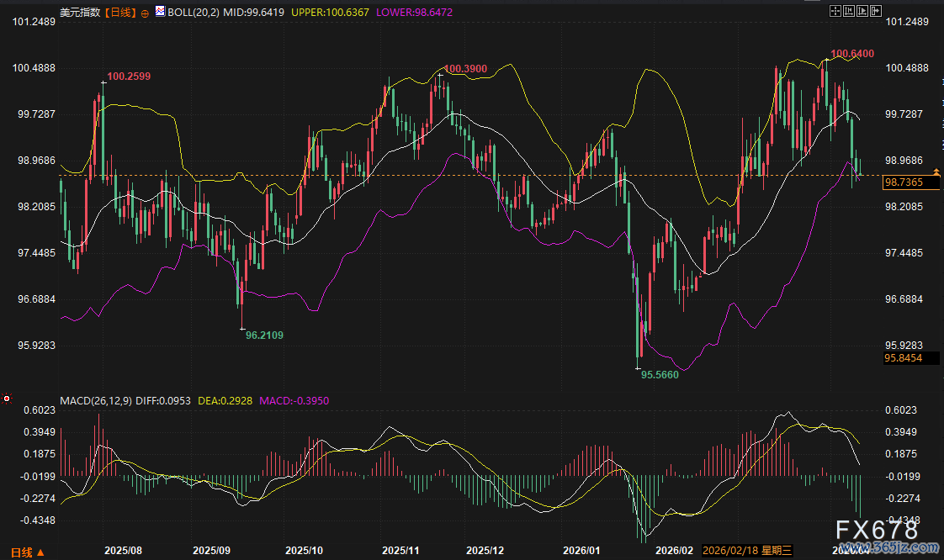
Task: Click 0.6023 on the left MACD axis
Action: 40,410
